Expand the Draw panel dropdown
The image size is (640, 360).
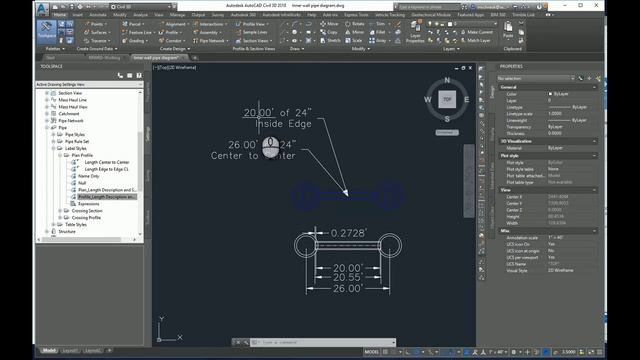coord(297,49)
